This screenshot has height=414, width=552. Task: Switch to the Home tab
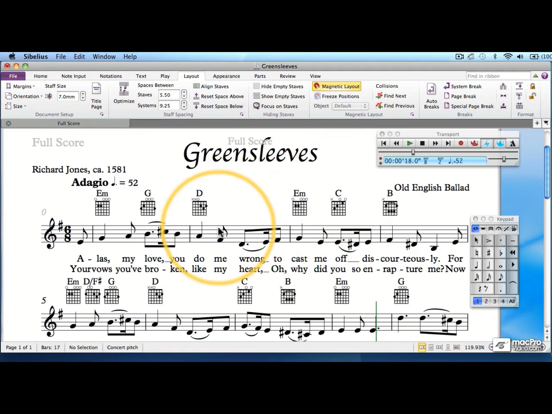pos(40,76)
